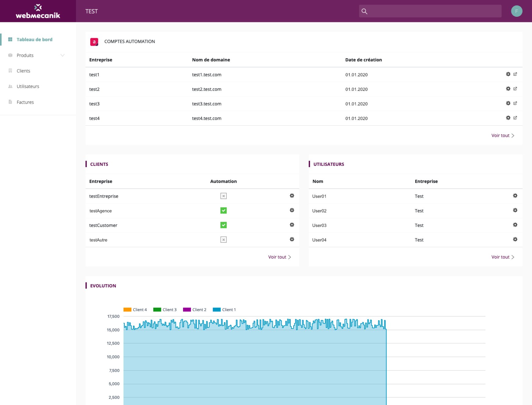Screen dimensions: 532x405
Task: Click Voir tout under Clients table
Action: pos(279,257)
